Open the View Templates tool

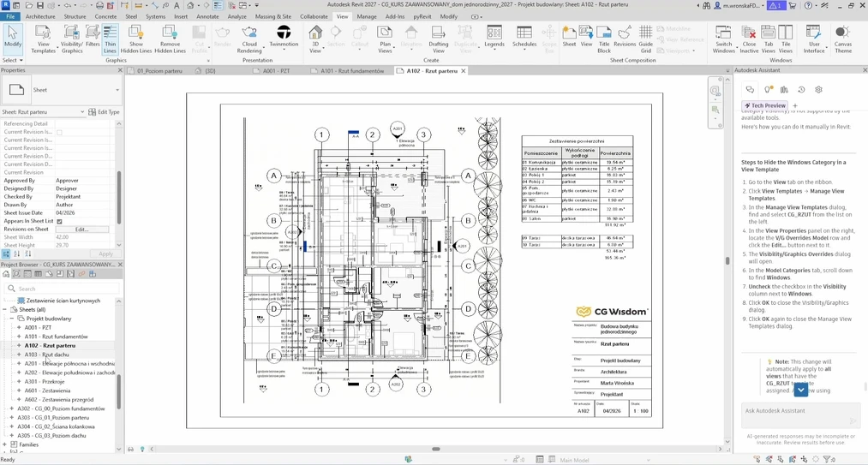[43, 39]
